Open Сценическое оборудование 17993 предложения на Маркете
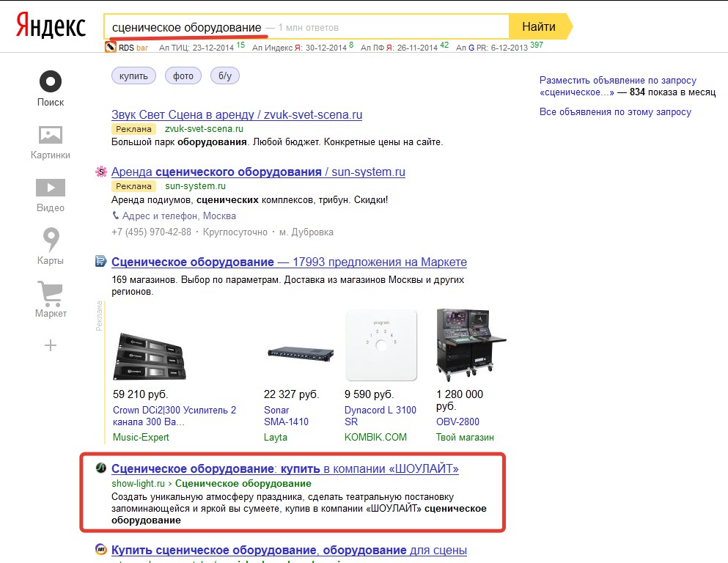 point(290,262)
